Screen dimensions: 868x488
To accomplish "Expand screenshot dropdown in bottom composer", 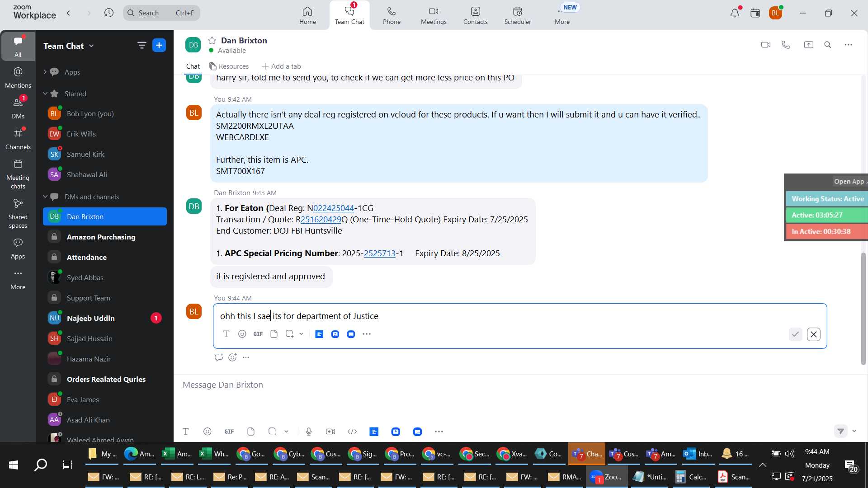I will coord(287,432).
